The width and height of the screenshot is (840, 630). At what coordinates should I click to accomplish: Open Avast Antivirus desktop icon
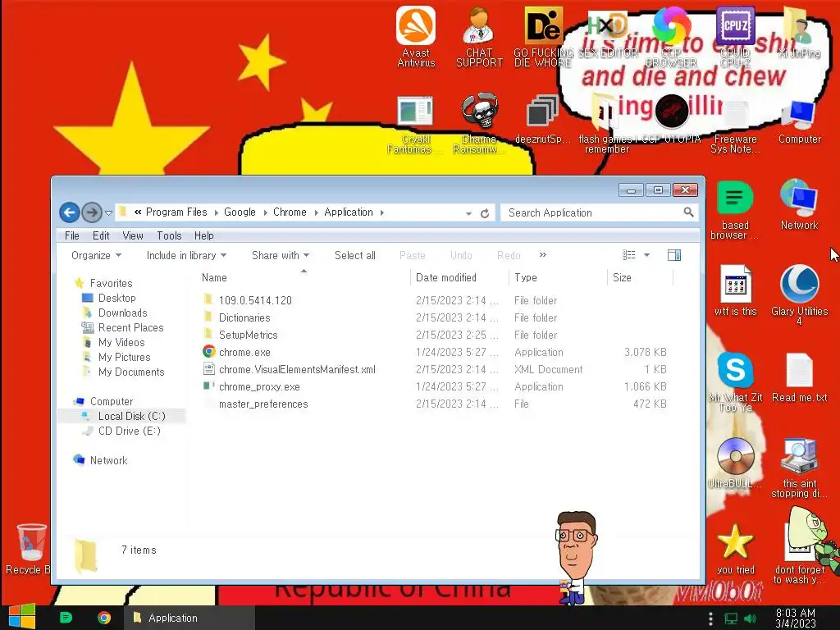pos(416,36)
